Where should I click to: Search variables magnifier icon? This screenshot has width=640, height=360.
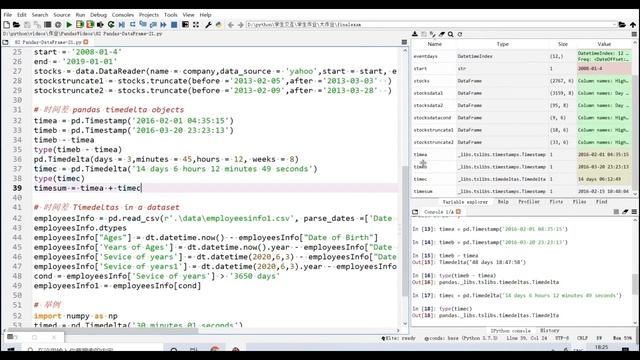coord(451,34)
